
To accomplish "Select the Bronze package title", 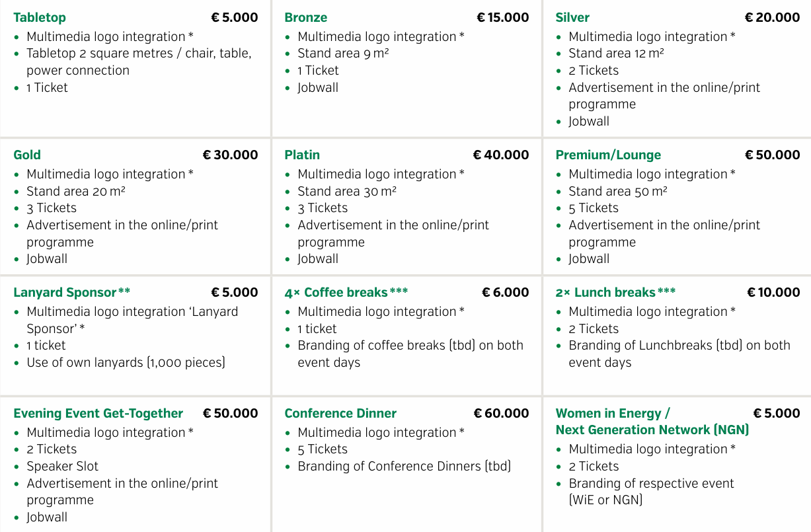I will coord(306,18).
